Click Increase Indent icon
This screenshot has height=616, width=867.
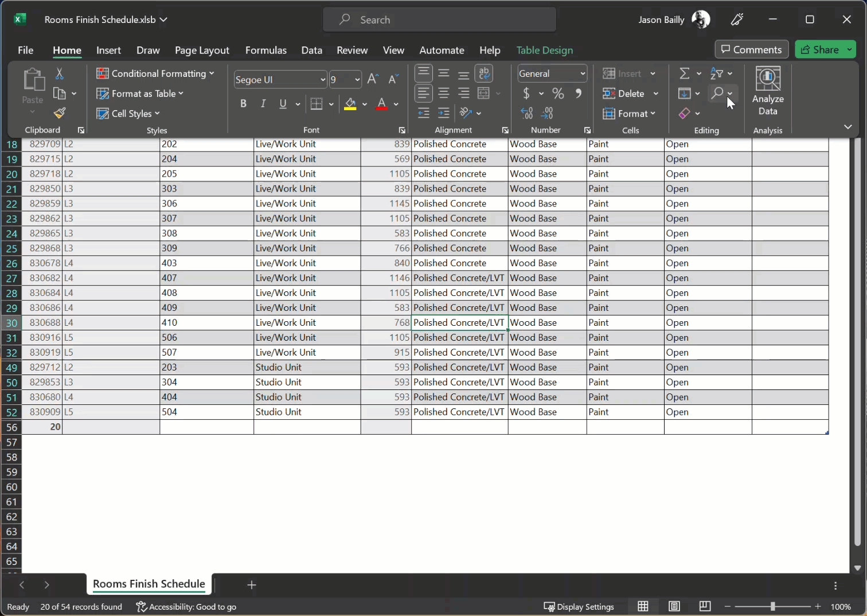click(444, 113)
